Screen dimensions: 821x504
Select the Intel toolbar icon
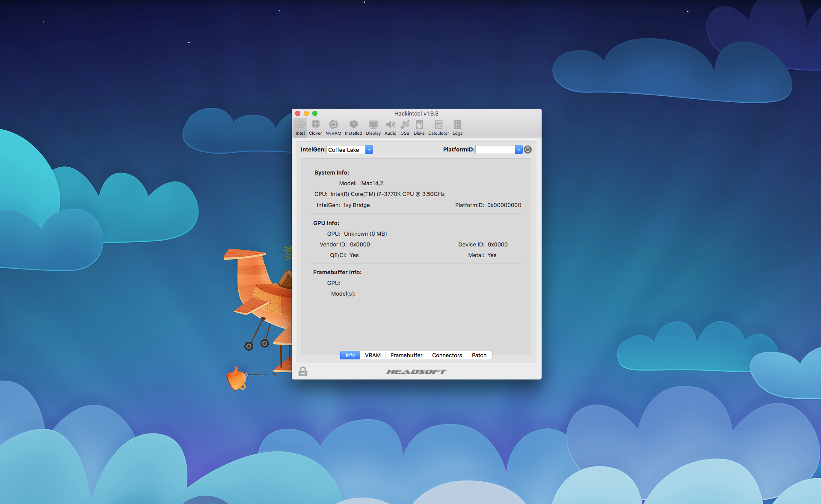(x=300, y=127)
